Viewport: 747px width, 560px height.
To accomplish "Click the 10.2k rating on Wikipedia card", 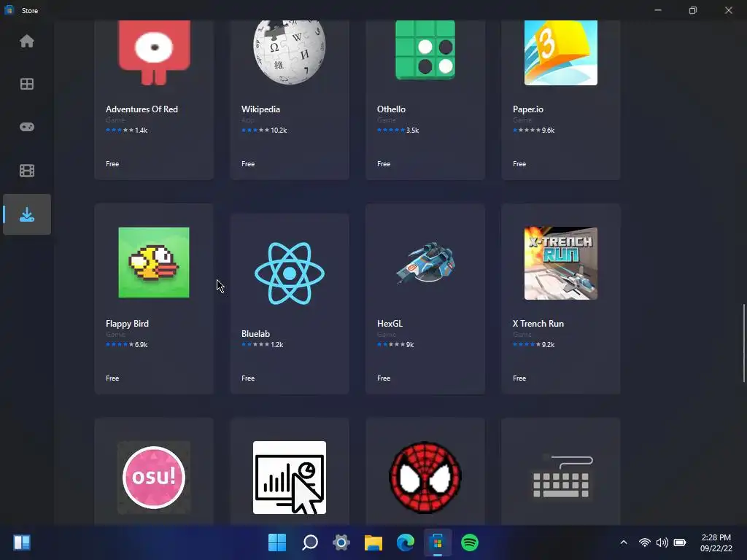I will click(x=279, y=130).
